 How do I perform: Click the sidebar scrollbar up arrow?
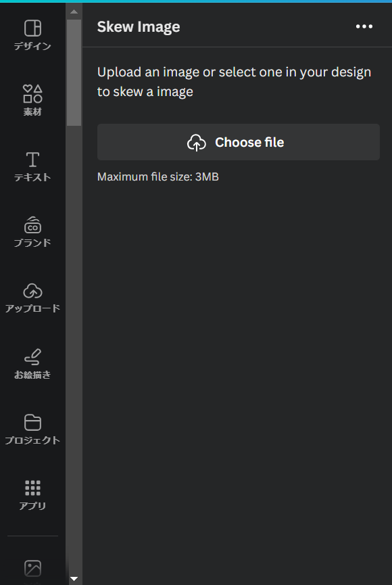coord(74,11)
